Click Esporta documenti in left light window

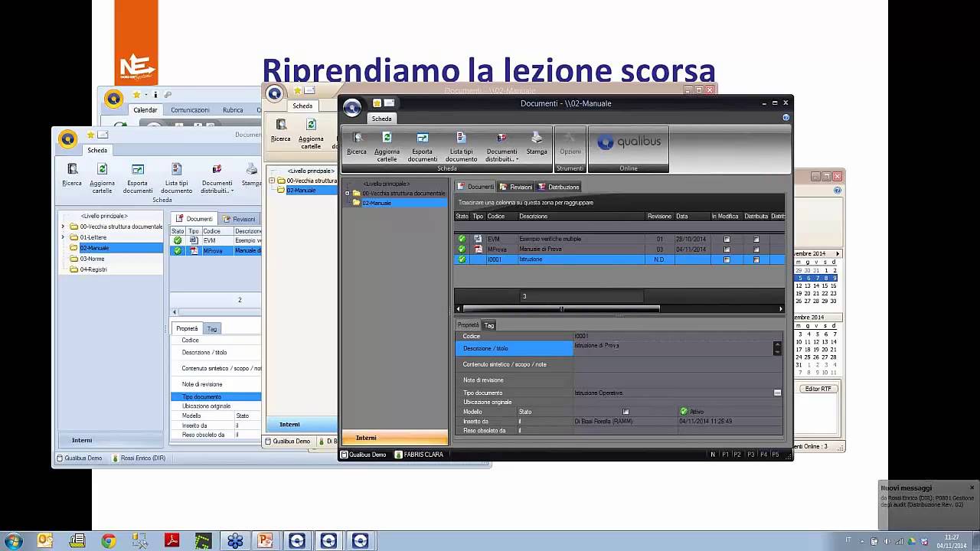pos(137,176)
